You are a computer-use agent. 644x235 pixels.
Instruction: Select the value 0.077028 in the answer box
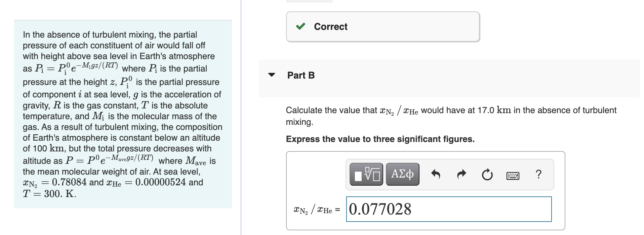pos(379,209)
